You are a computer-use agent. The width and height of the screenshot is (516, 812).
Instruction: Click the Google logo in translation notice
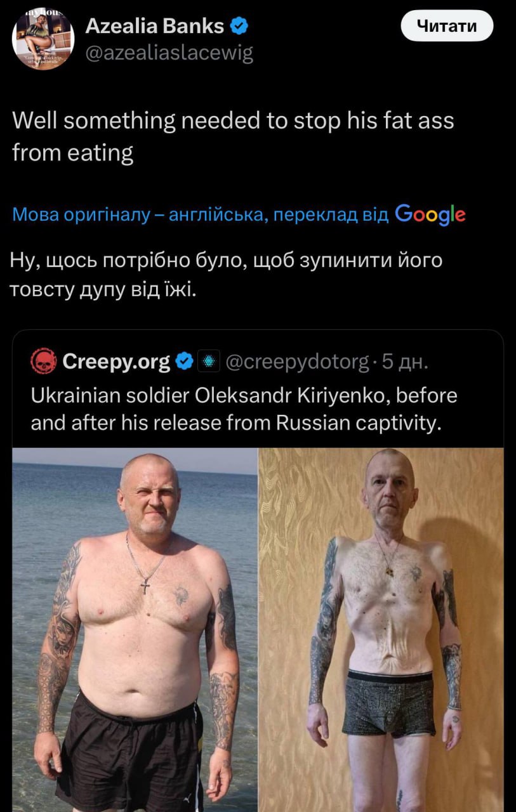pyautogui.click(x=430, y=215)
